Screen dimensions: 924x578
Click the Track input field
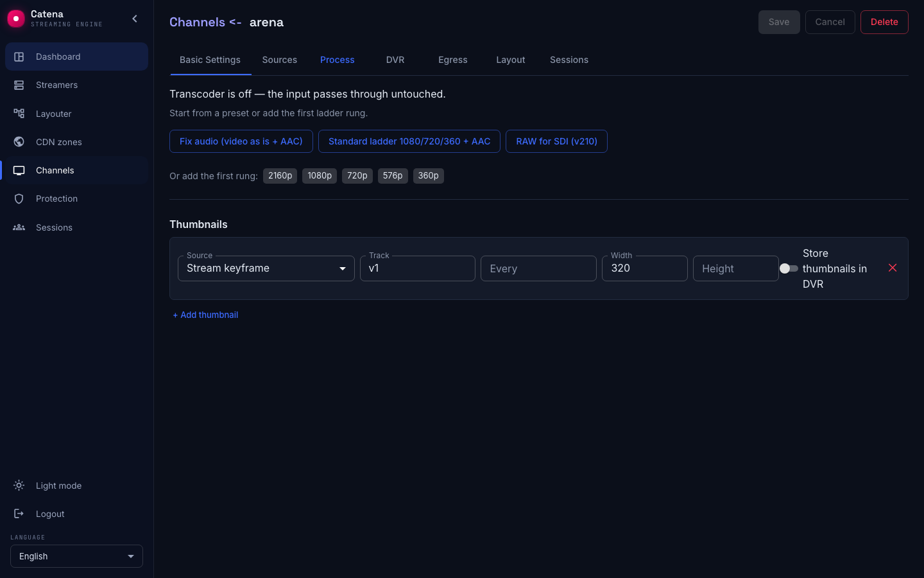click(418, 268)
